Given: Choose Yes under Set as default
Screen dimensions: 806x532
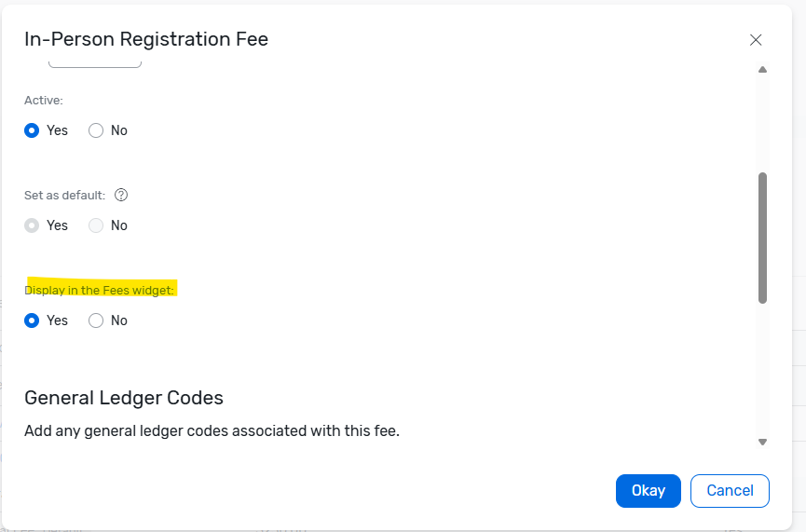Looking at the screenshot, I should coord(32,225).
